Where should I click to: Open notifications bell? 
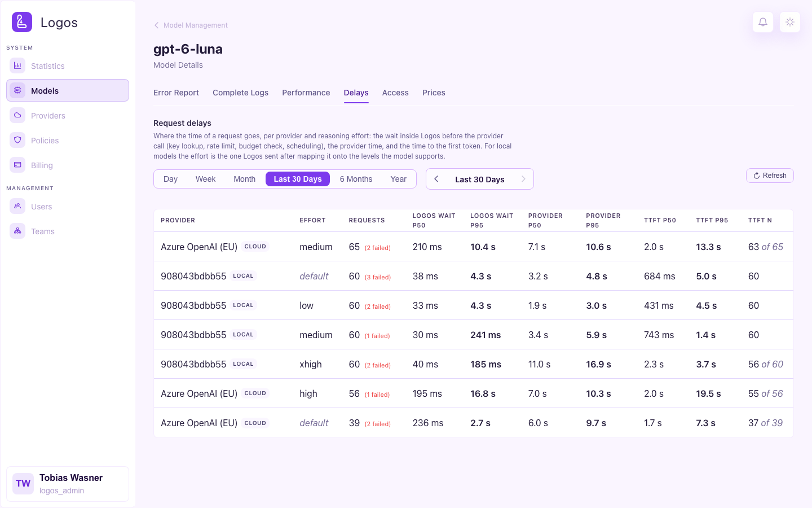point(763,22)
